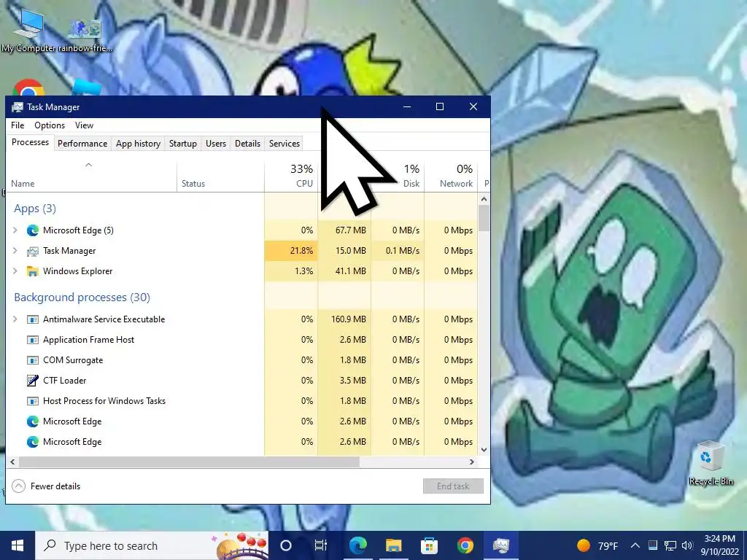Sort processes by Name column

[91, 177]
